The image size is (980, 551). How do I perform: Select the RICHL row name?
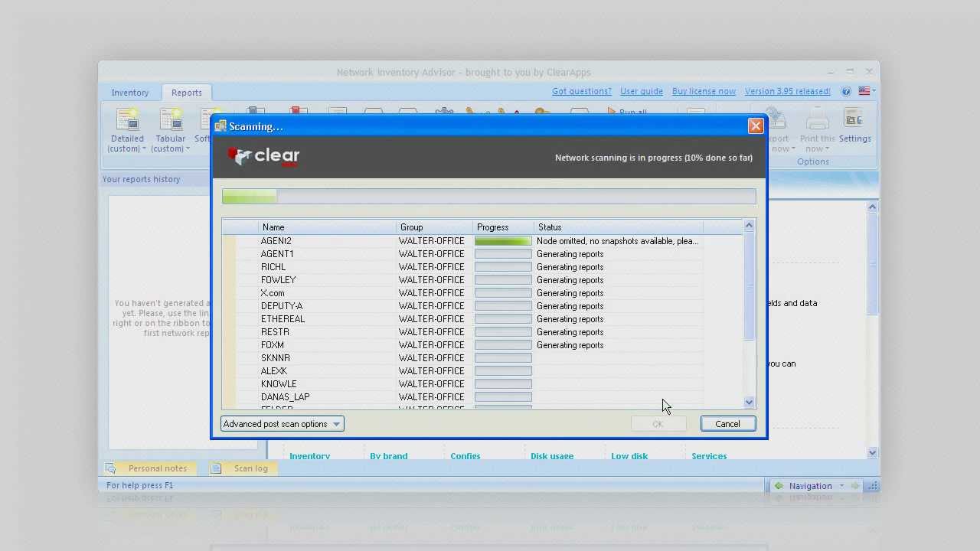[x=273, y=267]
